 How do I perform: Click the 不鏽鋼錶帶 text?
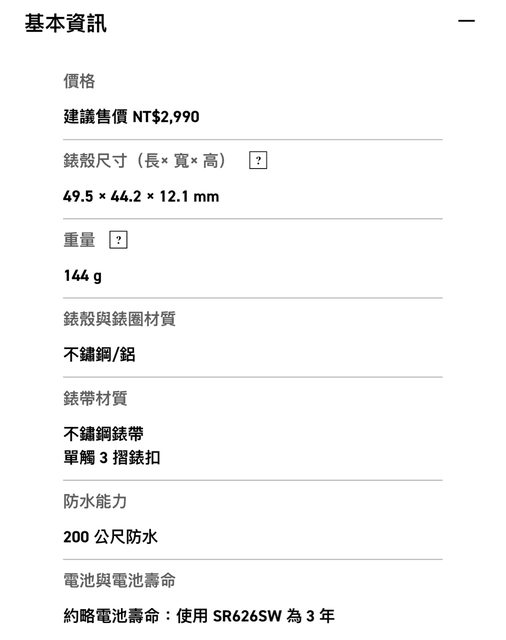pos(103,433)
